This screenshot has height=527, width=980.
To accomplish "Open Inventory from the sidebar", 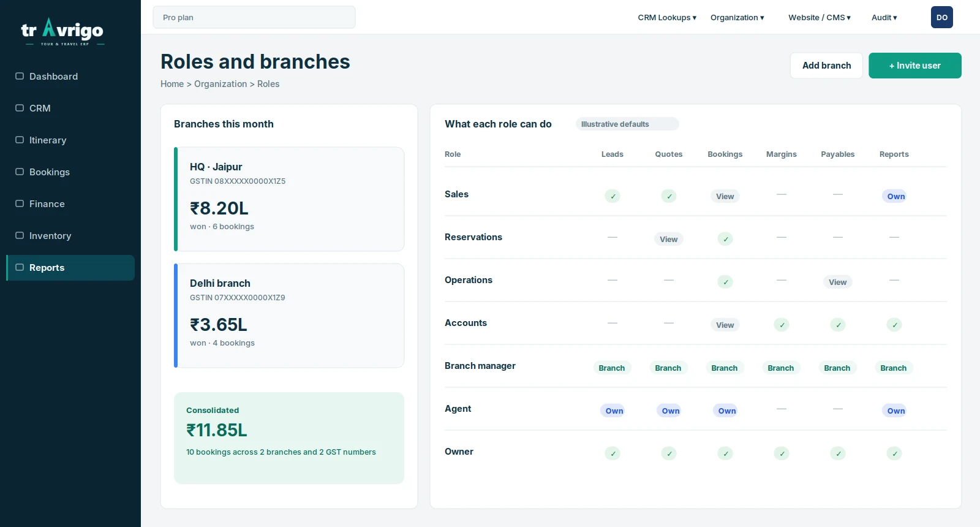I will pyautogui.click(x=70, y=236).
